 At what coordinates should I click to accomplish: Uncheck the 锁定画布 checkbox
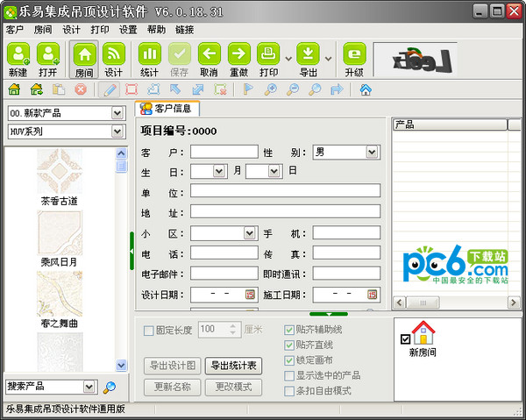(x=290, y=359)
